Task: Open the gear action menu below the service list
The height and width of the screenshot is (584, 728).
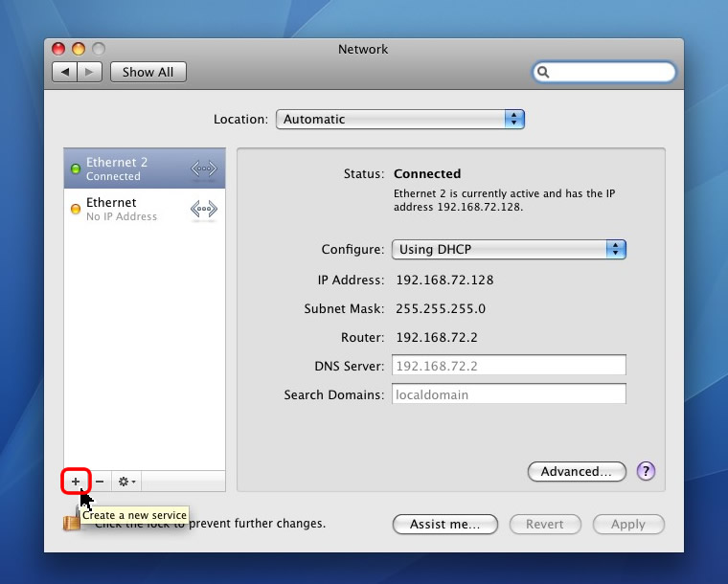Action: 126,482
